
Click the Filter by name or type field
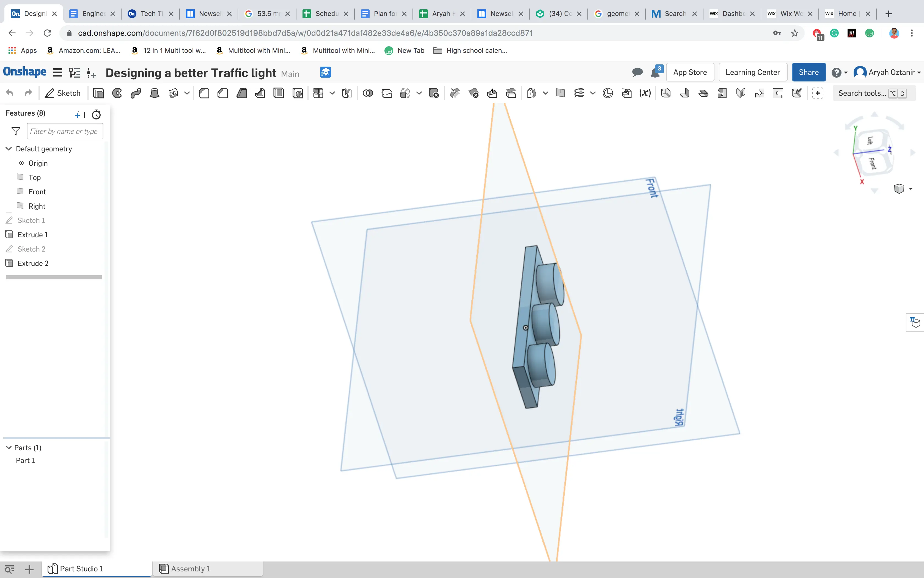[65, 131]
